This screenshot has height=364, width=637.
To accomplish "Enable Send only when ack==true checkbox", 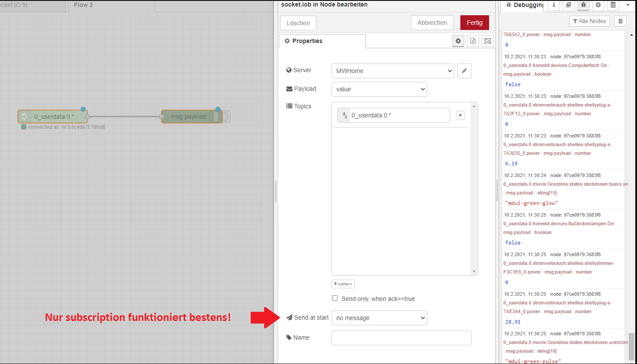I will click(x=335, y=298).
